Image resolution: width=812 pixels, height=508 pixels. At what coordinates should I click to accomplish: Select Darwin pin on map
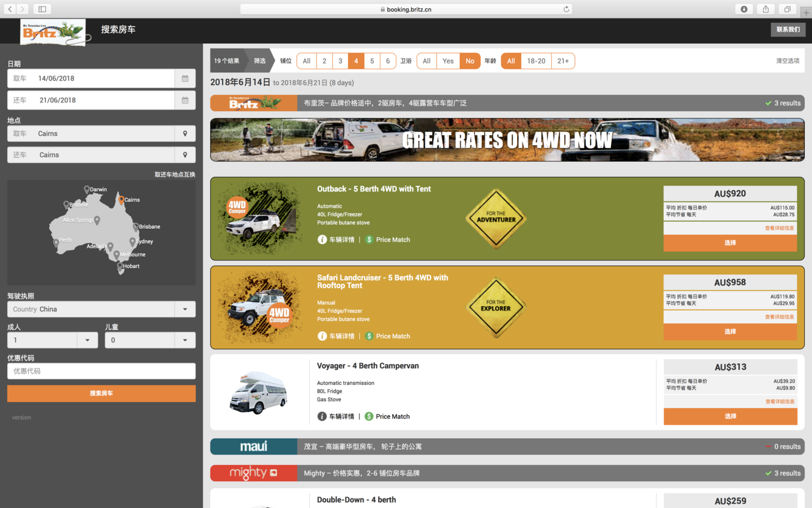pyautogui.click(x=87, y=189)
